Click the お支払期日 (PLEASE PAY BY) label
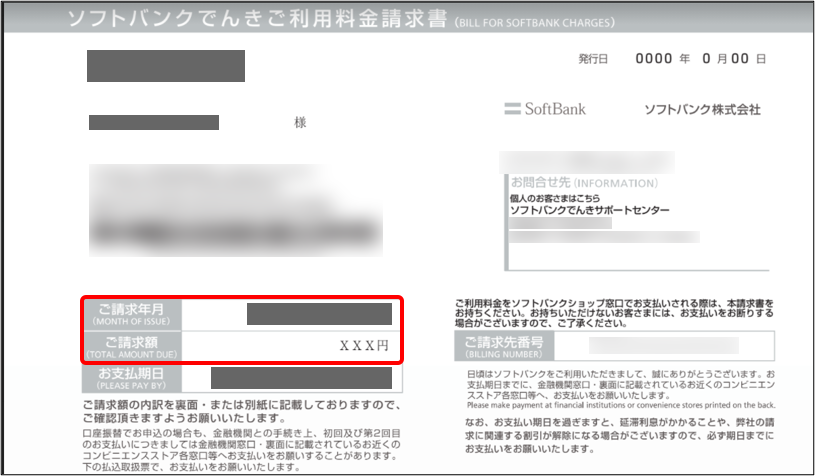This screenshot has height=476, width=815. tap(132, 378)
